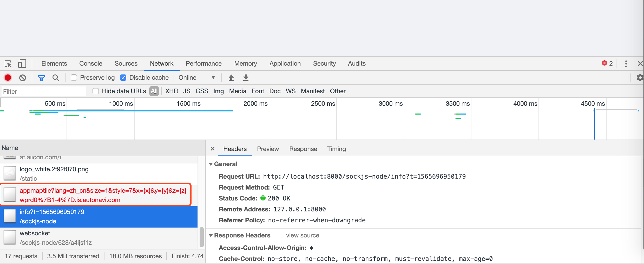Open network search (magnifier icon)
The image size is (644, 264).
(x=56, y=78)
